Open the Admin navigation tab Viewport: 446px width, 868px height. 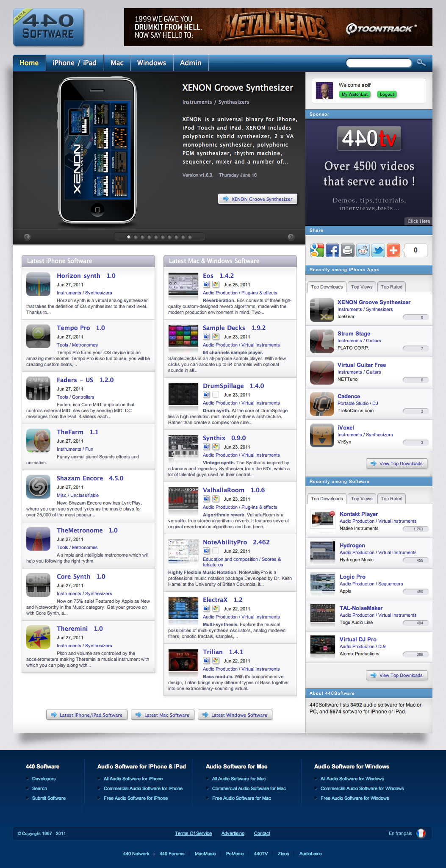tap(191, 63)
